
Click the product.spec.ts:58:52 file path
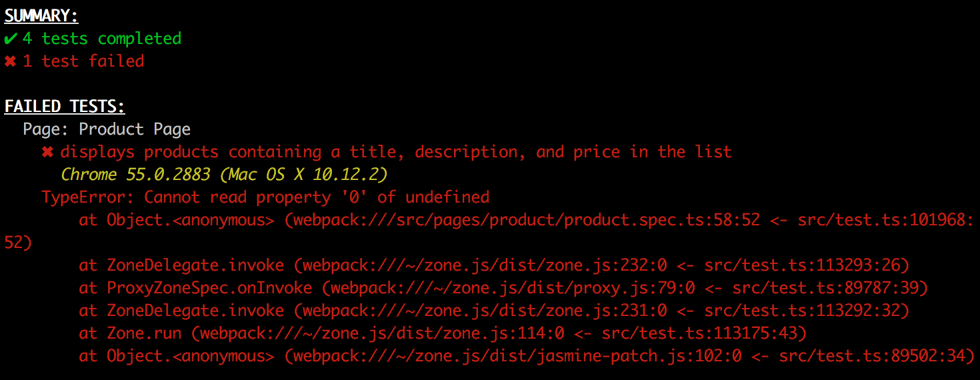coord(525,220)
